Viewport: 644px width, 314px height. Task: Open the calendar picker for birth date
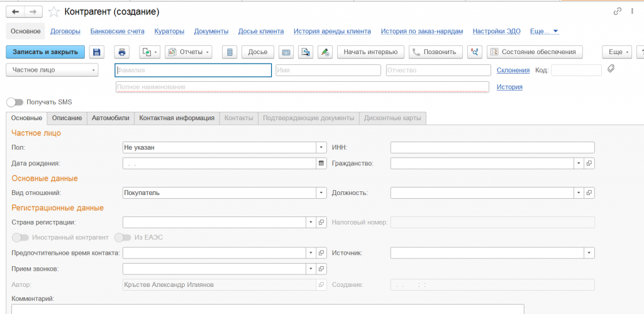coord(321,164)
